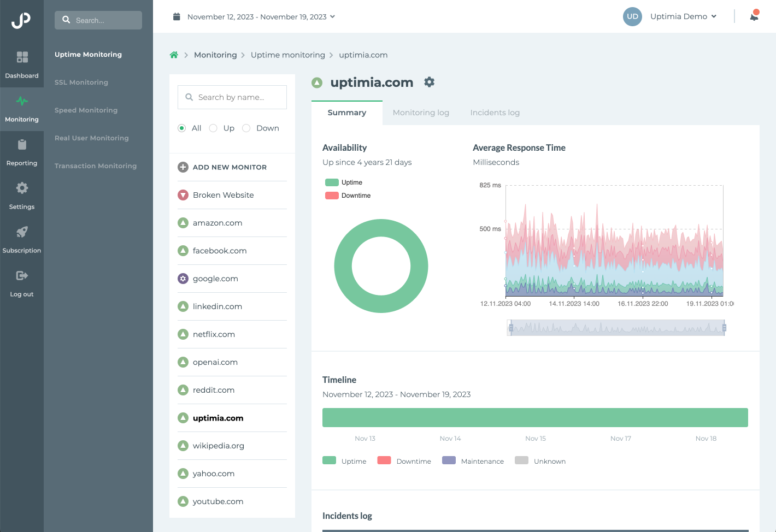The image size is (776, 532).
Task: Expand the Uptimia Demo account menu
Action: coord(683,16)
